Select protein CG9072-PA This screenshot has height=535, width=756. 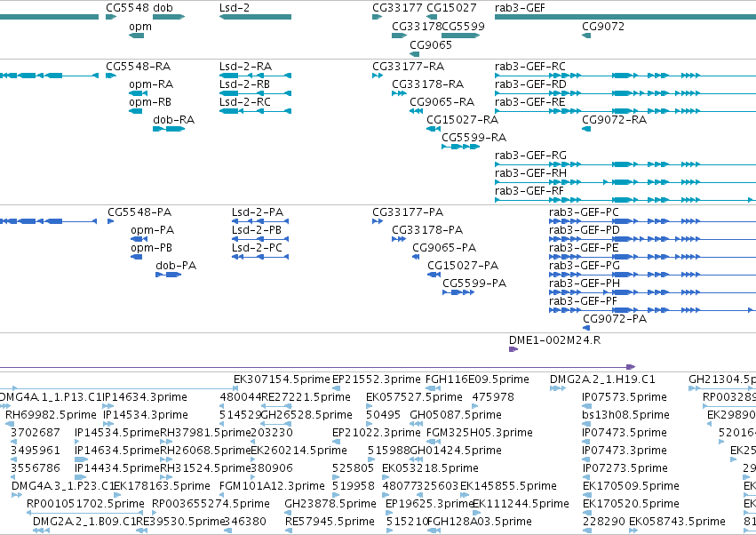pos(586,328)
